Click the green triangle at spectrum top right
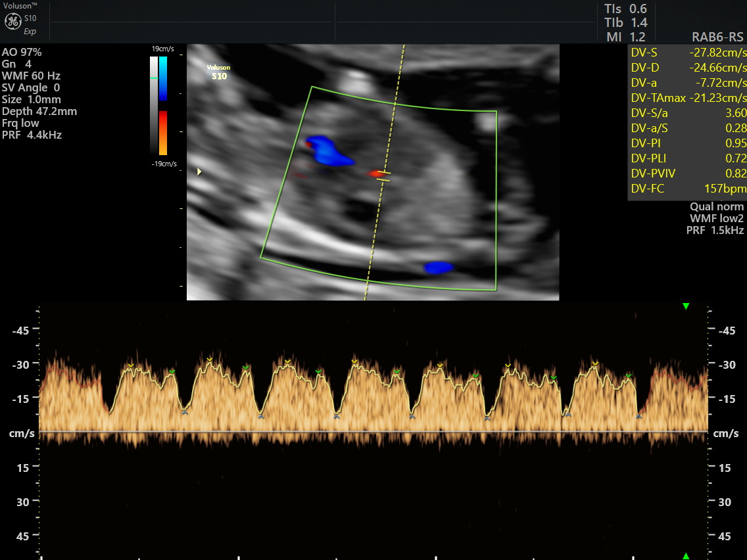This screenshot has width=747, height=560. click(686, 306)
